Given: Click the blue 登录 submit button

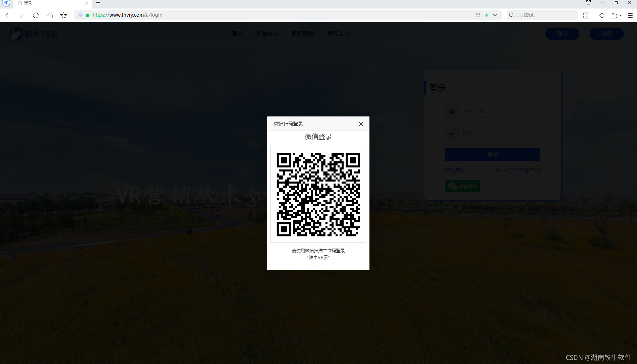Looking at the screenshot, I should 492,155.
